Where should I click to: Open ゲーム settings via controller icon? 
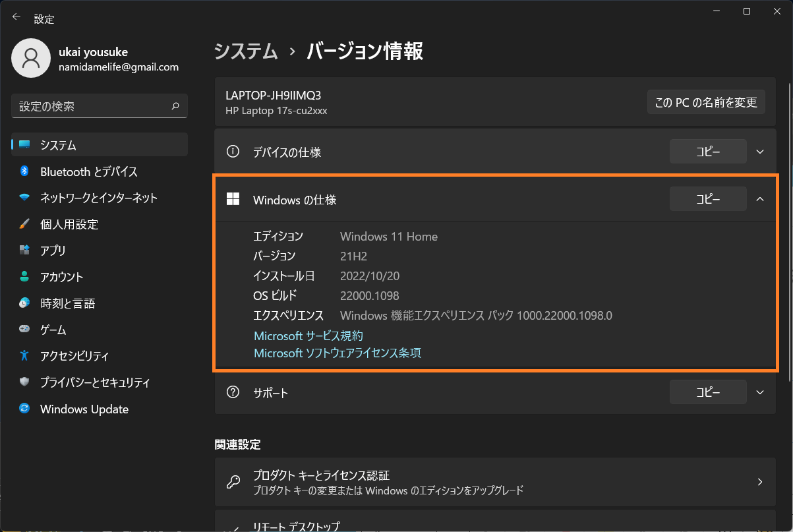click(24, 330)
